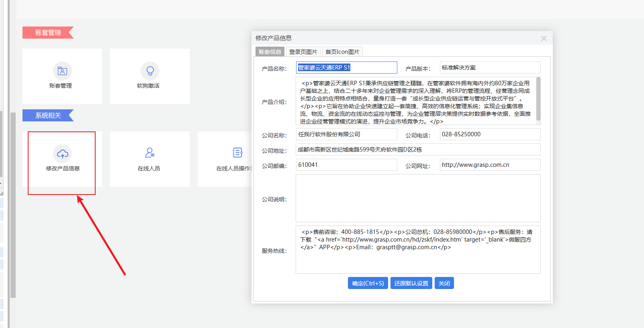
Task: Click the left page vertical scrollbar
Action: click(13, 205)
